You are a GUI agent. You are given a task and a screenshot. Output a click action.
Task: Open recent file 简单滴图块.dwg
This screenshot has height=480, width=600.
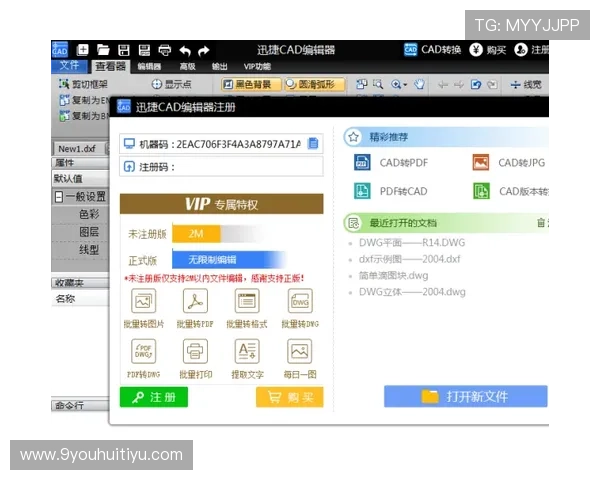coord(393,276)
